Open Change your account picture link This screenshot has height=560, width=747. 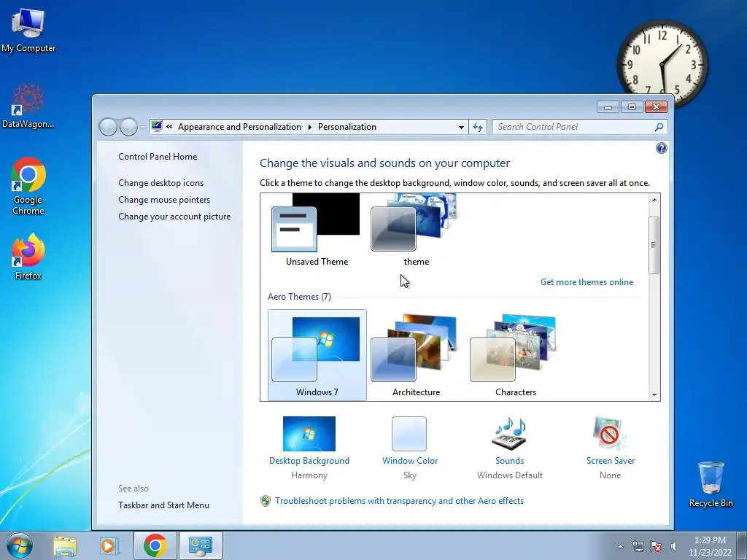point(174,216)
